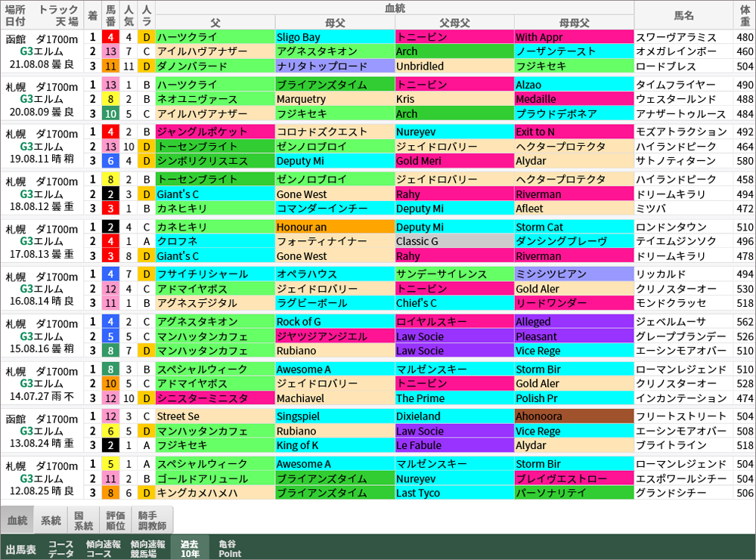
Task: Click sire cell ジャングルポケット
Action: click(215, 132)
